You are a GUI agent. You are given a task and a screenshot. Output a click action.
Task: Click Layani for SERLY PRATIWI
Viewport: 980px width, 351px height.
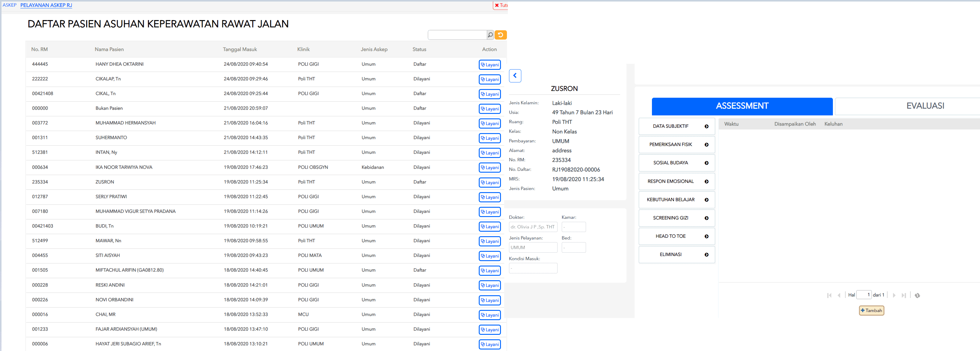pyautogui.click(x=489, y=197)
